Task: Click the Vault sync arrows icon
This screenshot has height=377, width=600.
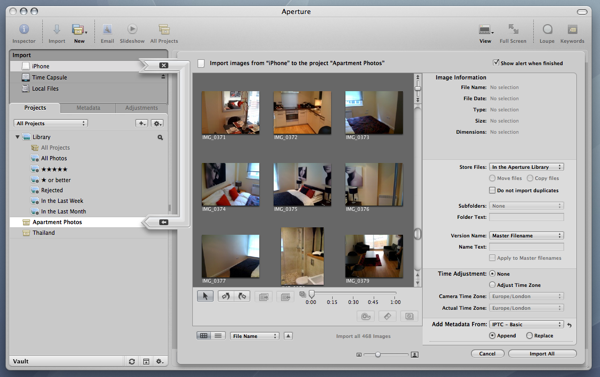Action: [x=132, y=361]
